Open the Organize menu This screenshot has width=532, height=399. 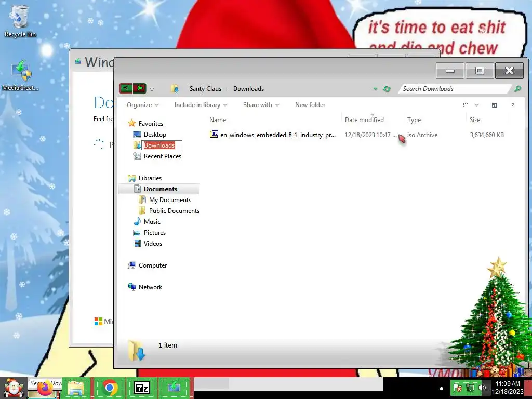(142, 105)
